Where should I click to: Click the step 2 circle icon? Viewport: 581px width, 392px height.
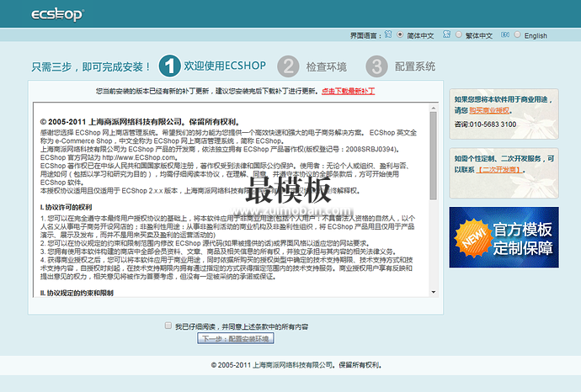(288, 66)
